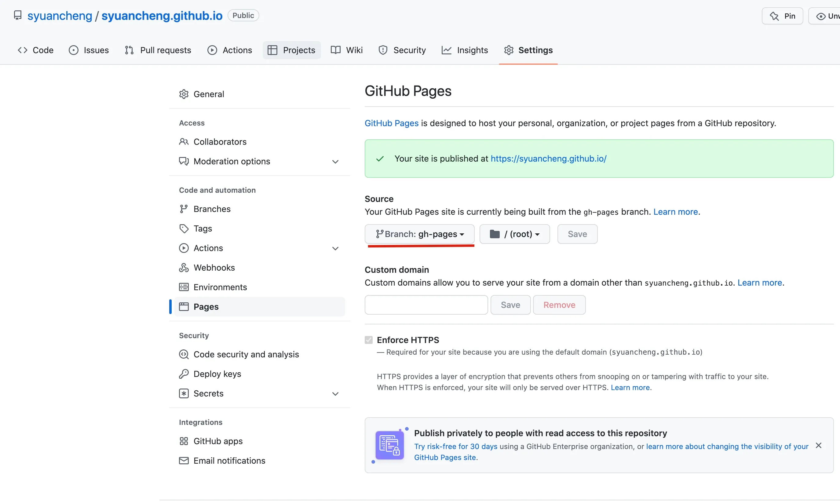This screenshot has width=840, height=504.
Task: Open the published site link syuancheng.github.io
Action: coord(548,159)
